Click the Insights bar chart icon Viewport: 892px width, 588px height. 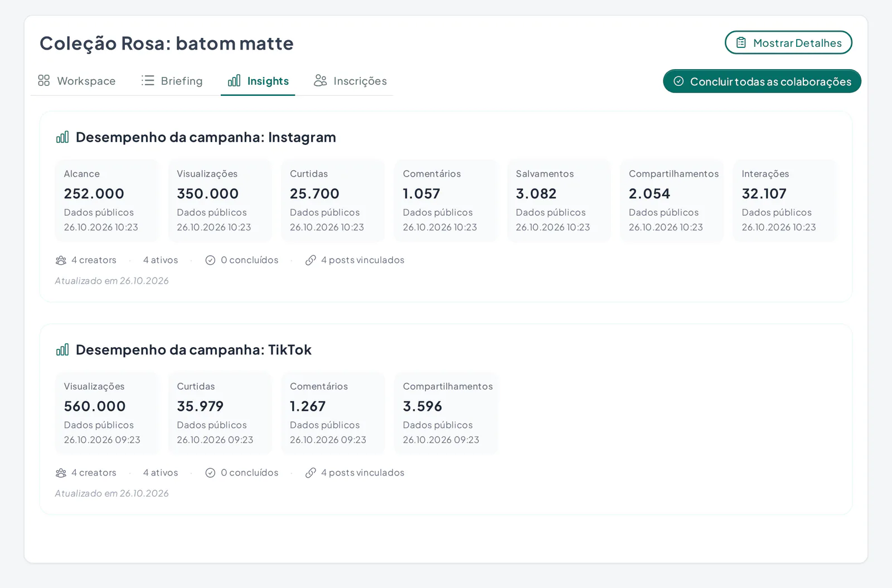234,81
